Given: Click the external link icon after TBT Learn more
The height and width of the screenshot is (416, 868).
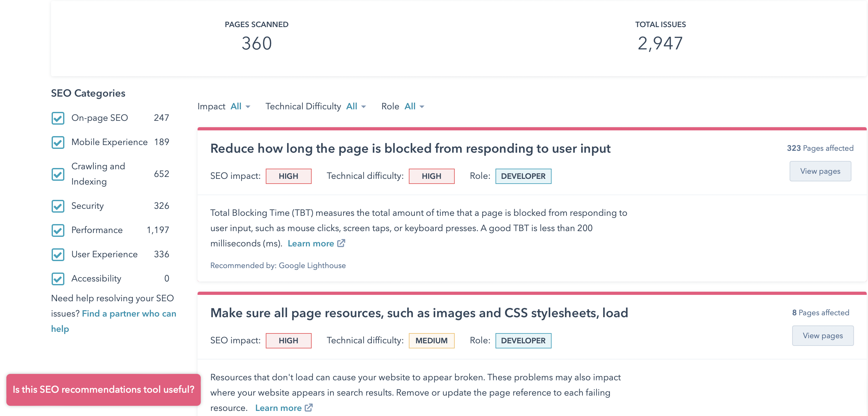Looking at the screenshot, I should tap(341, 243).
